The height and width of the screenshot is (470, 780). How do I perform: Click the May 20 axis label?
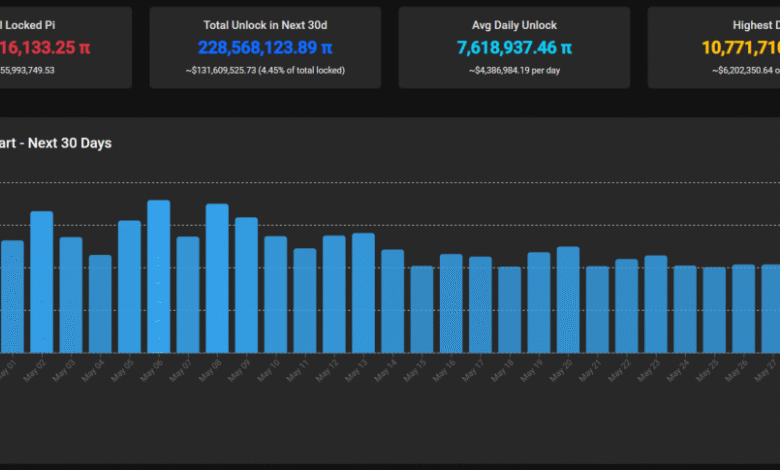pos(561,371)
